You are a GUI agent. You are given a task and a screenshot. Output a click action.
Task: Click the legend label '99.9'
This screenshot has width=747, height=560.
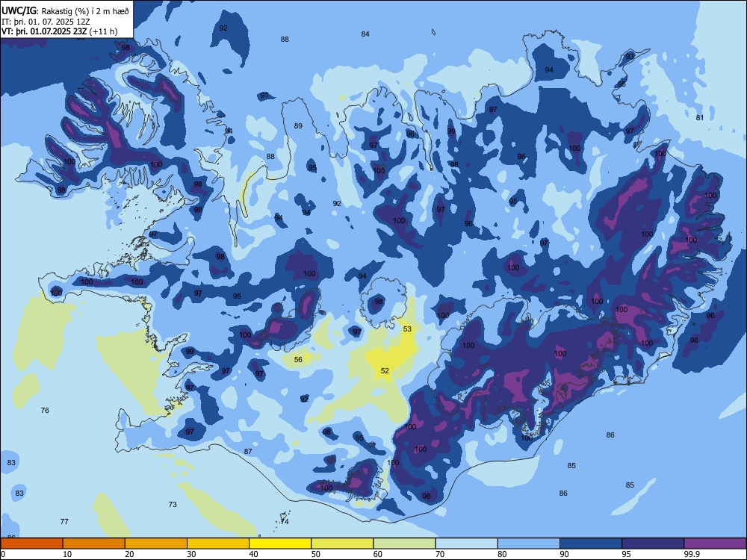point(691,554)
